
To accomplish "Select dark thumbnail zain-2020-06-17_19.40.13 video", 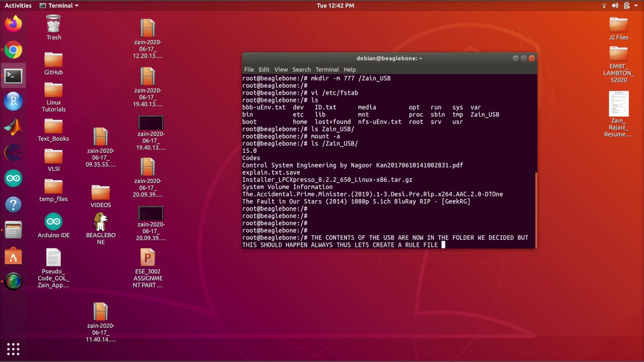I will point(150,133).
